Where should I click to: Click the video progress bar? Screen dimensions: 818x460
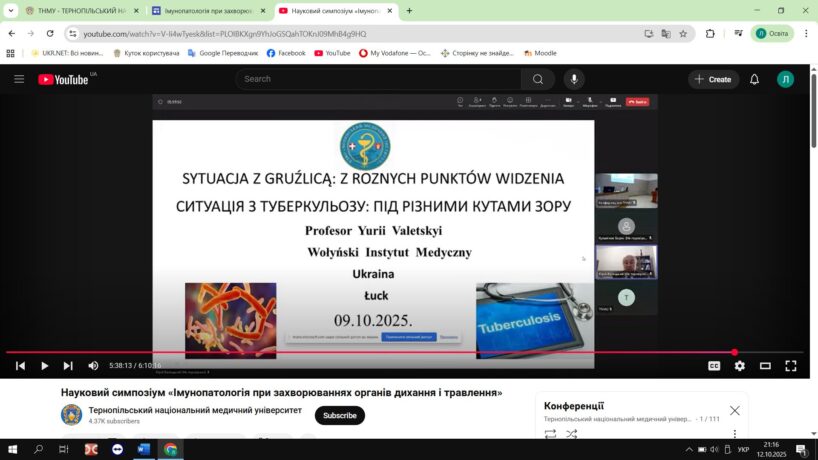(x=400, y=352)
